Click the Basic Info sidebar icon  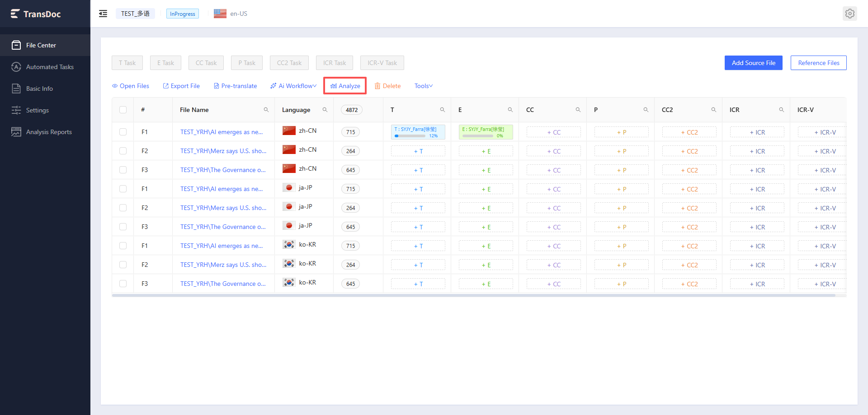[x=16, y=89]
